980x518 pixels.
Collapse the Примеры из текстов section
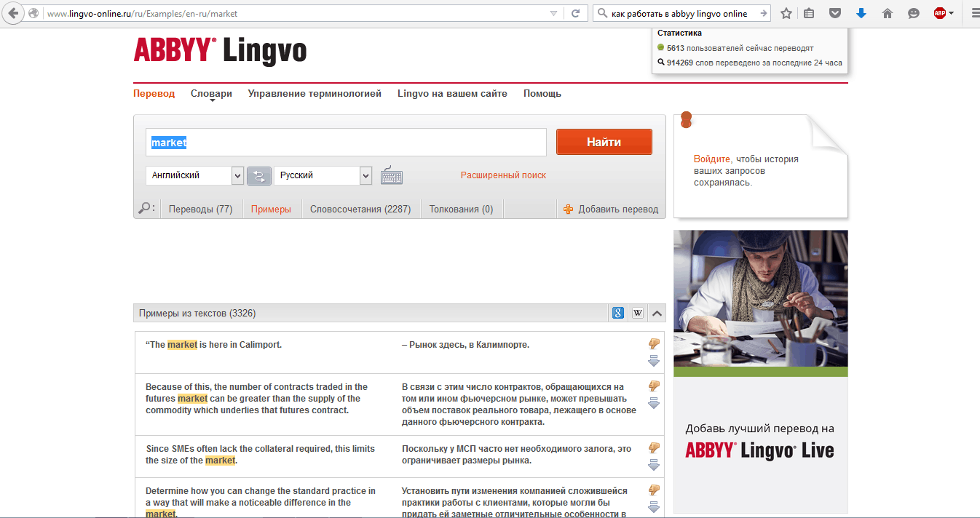coord(657,314)
